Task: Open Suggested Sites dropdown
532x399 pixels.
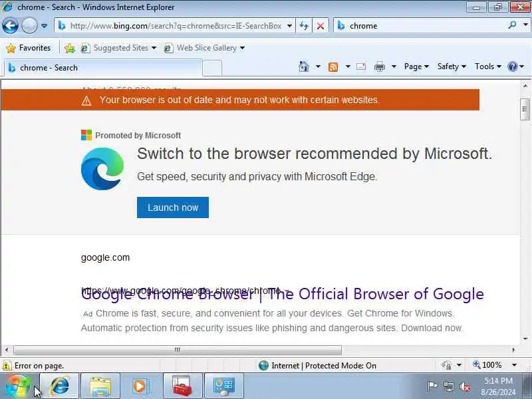Action: [119, 48]
